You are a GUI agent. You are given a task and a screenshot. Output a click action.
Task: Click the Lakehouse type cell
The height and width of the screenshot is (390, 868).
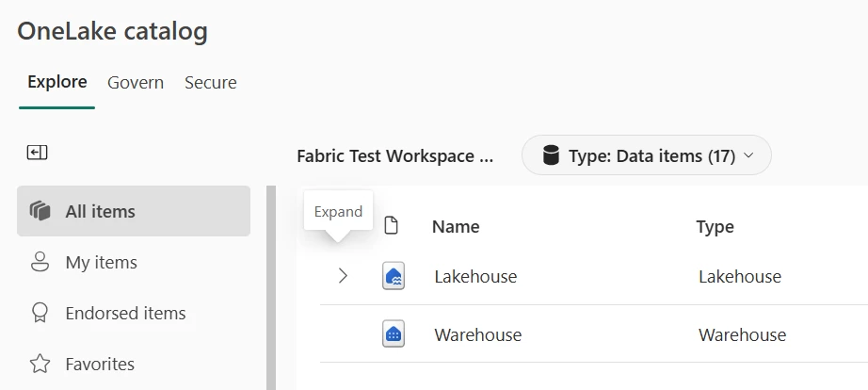740,276
